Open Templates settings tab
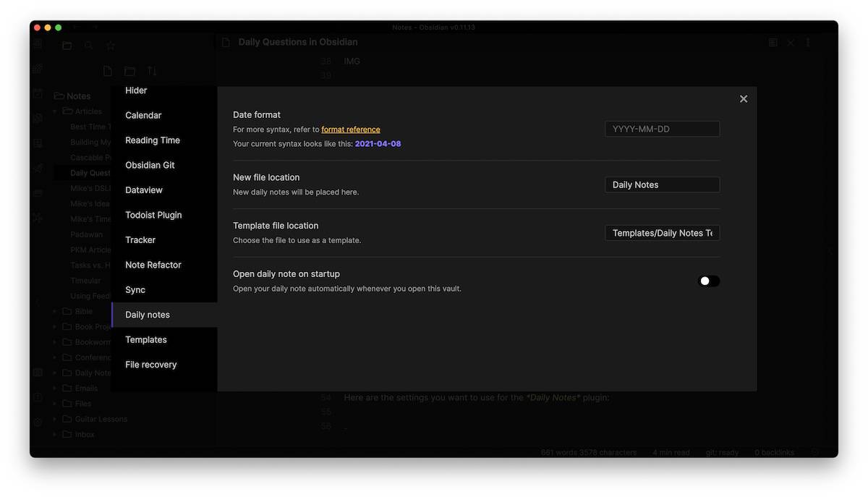The height and width of the screenshot is (497, 868). tap(164, 340)
